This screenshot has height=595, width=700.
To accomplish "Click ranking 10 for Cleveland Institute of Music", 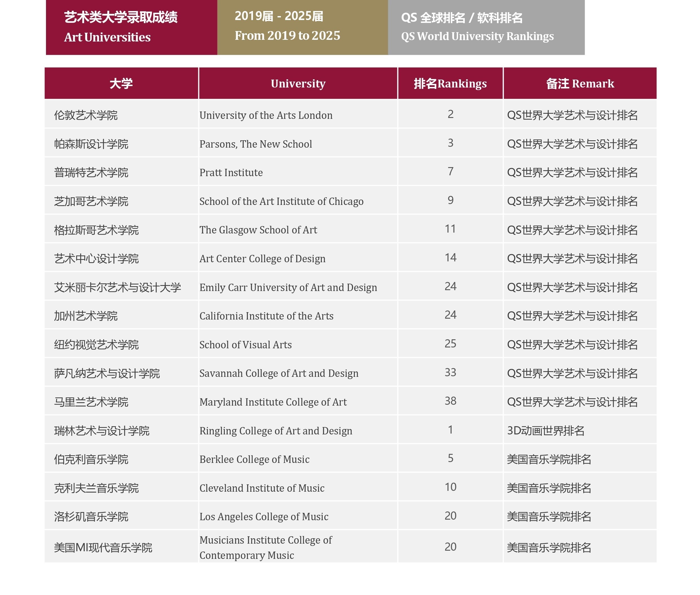I will point(450,487).
